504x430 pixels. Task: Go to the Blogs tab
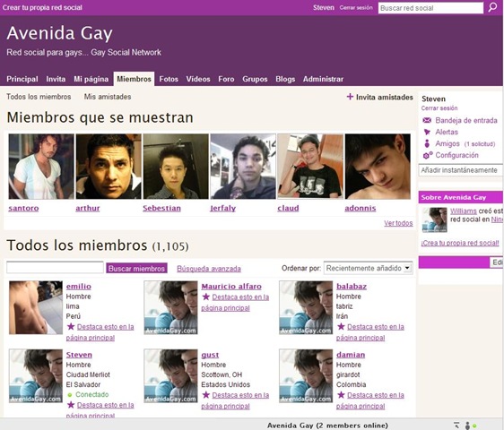tap(285, 79)
